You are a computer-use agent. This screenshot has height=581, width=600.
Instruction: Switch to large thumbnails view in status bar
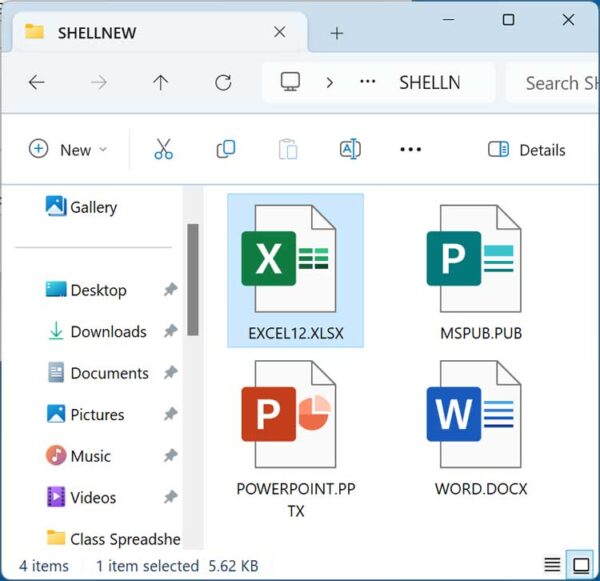pos(581,565)
